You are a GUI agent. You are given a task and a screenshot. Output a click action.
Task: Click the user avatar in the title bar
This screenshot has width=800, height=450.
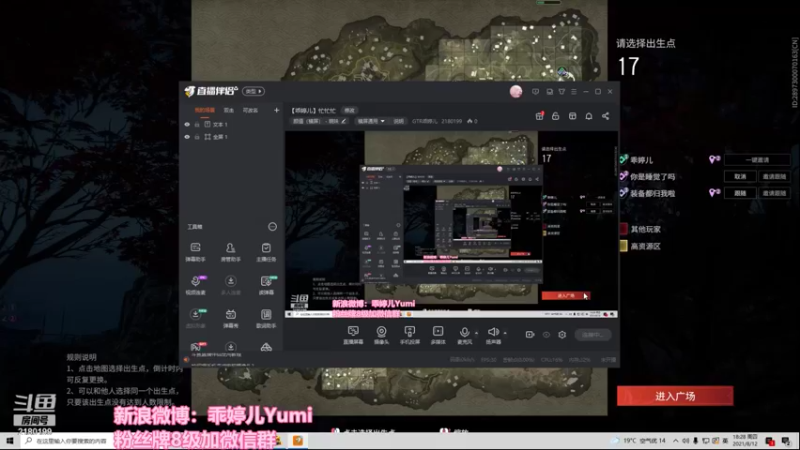(516, 91)
